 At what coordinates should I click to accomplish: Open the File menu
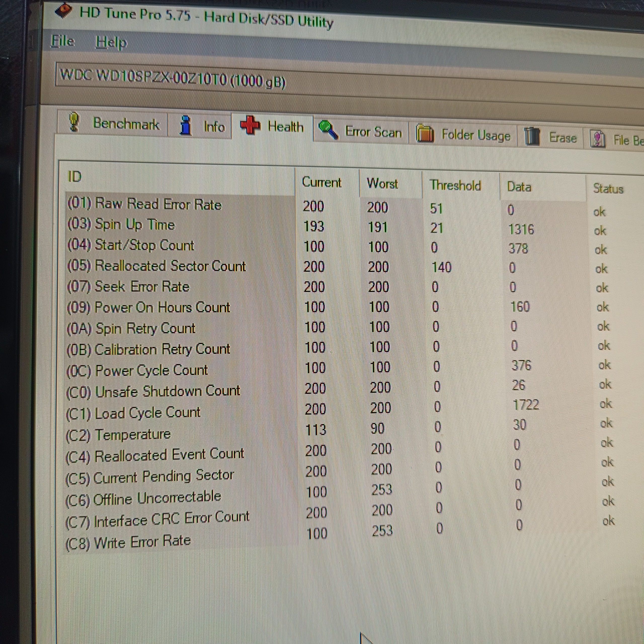pos(62,41)
